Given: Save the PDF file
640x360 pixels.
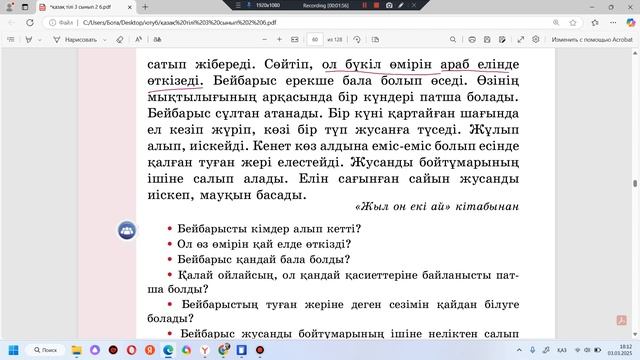Looking at the screenshot, I should [x=487, y=40].
